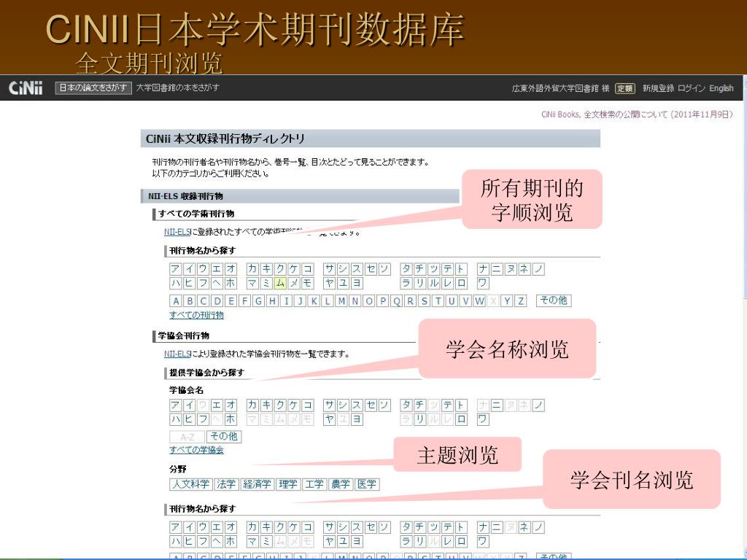The height and width of the screenshot is (560, 747).
Task: Choose letter G in the alphabet index
Action: (259, 301)
